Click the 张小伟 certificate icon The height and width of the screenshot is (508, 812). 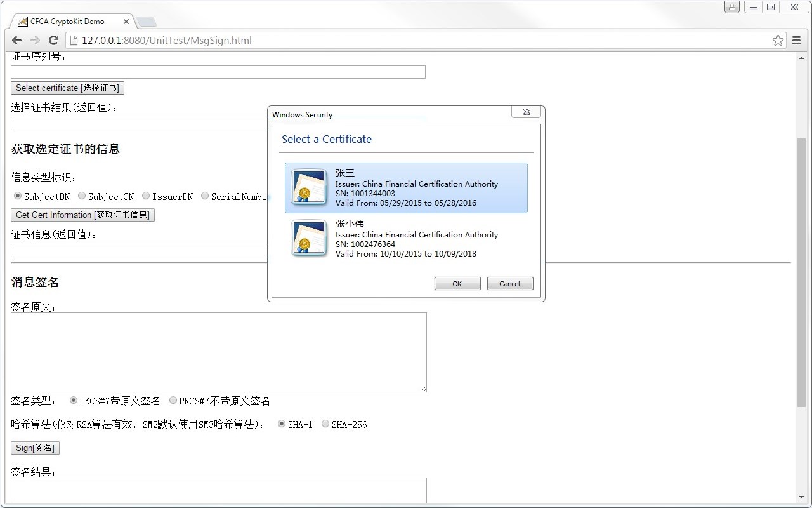[309, 238]
